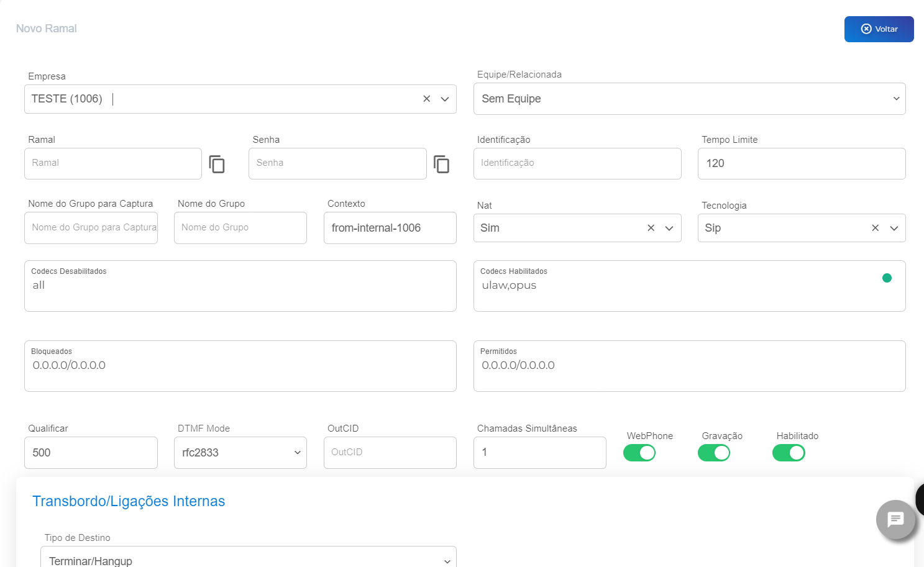924x567 pixels.
Task: Edit the Permitidos text area
Action: pyautogui.click(x=689, y=366)
